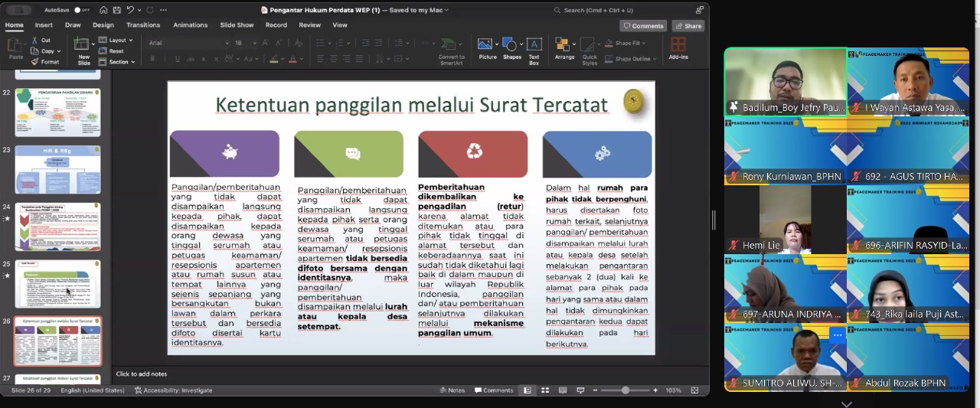
Task: Toggle the Comments pane in status bar
Action: [x=494, y=390]
